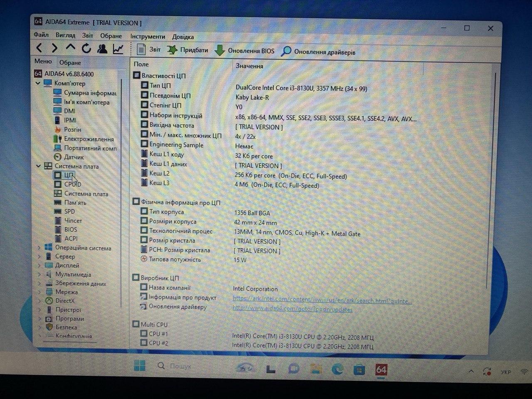Go forward with the right arrow toolbar icon
Image resolution: width=532 pixels, height=399 pixels.
(54, 48)
